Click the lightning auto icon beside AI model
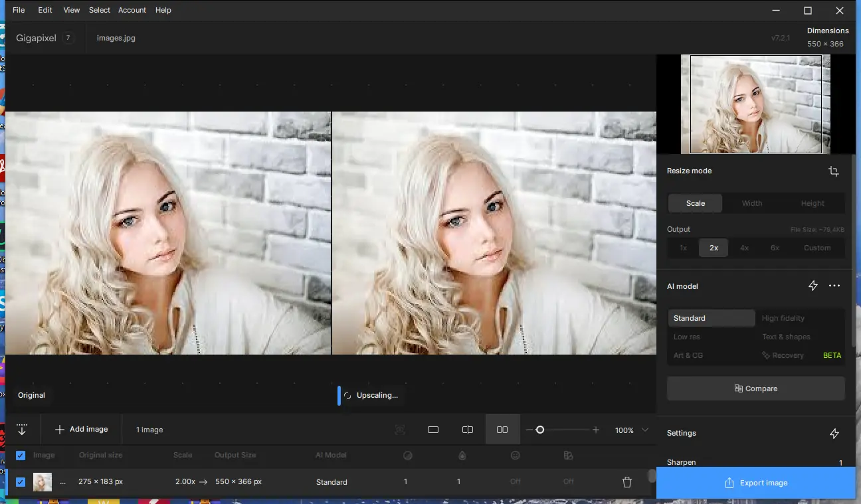This screenshot has height=504, width=861. (x=813, y=286)
